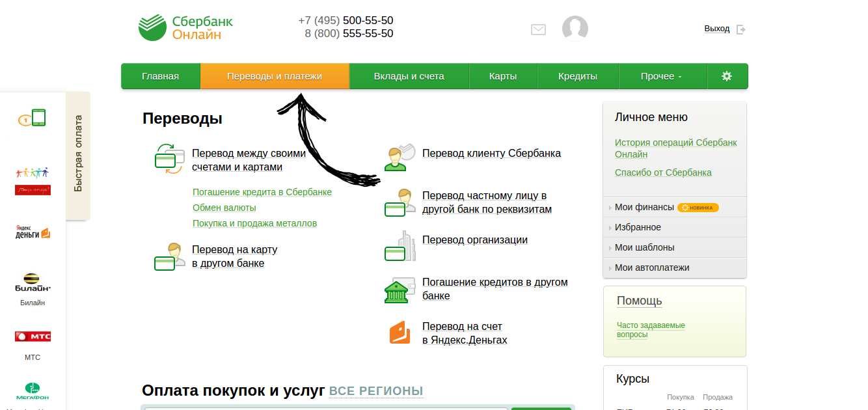Open the Прочее dropdown menu
Viewport: 868px width, 410px height.
(662, 76)
